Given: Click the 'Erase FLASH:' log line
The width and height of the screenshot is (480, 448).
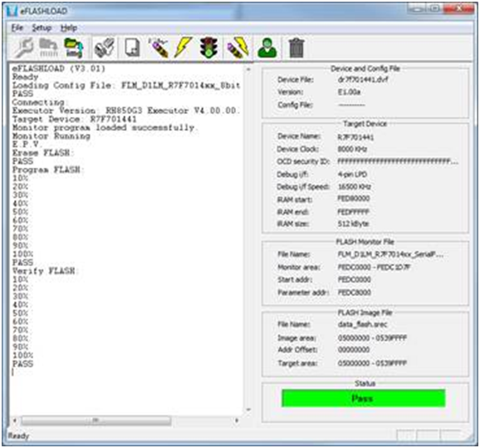Looking at the screenshot, I should 42,153.
